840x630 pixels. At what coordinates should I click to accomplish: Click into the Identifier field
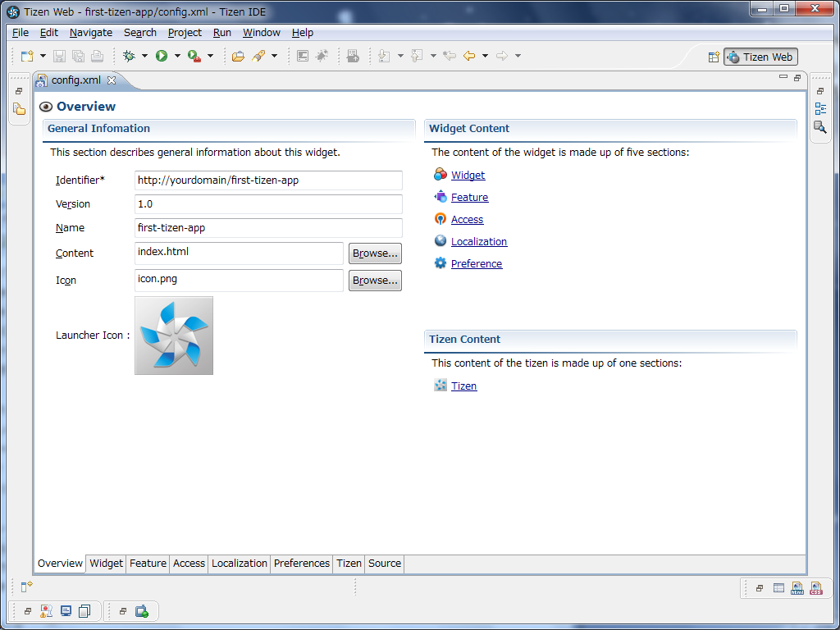point(268,180)
